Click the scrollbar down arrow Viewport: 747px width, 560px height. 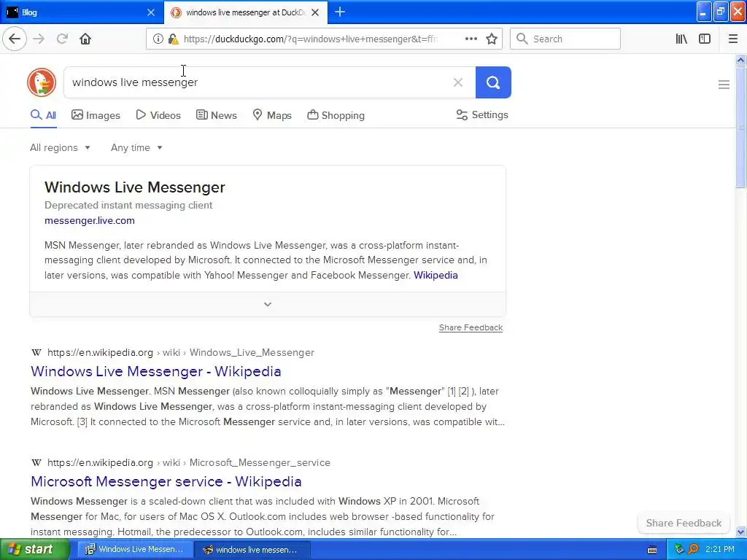point(740,532)
